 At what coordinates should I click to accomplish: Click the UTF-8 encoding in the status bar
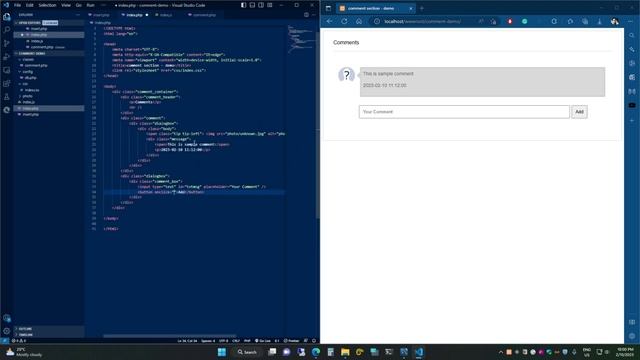[224, 340]
